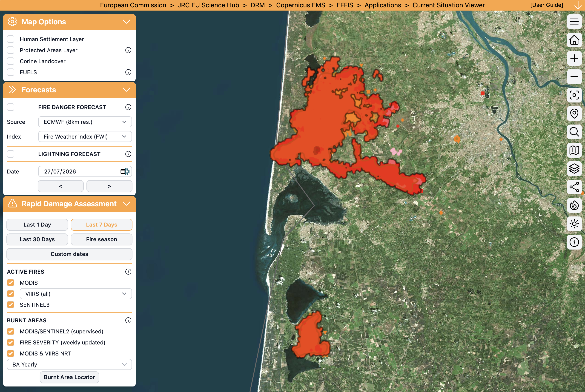Go to EFFIS breadcrumb
The image size is (585, 392).
345,5
